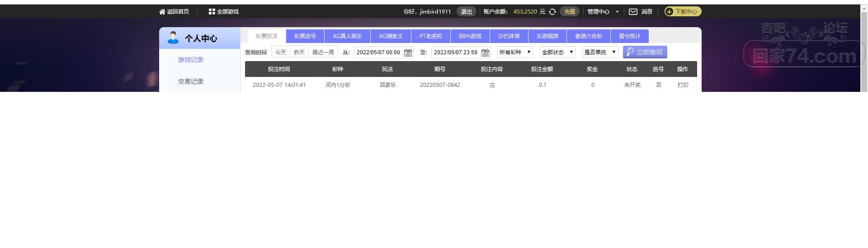Open the 香港六合彩 tab
The height and width of the screenshot is (248, 868).
(x=589, y=36)
